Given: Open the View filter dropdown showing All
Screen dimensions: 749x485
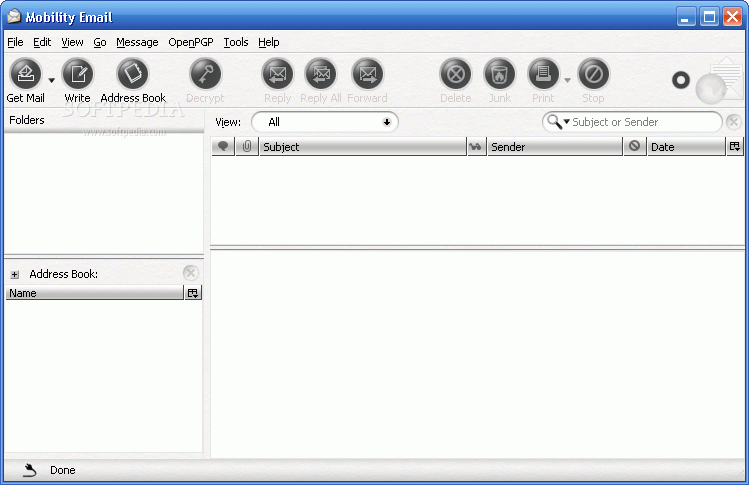Looking at the screenshot, I should pyautogui.click(x=325, y=122).
